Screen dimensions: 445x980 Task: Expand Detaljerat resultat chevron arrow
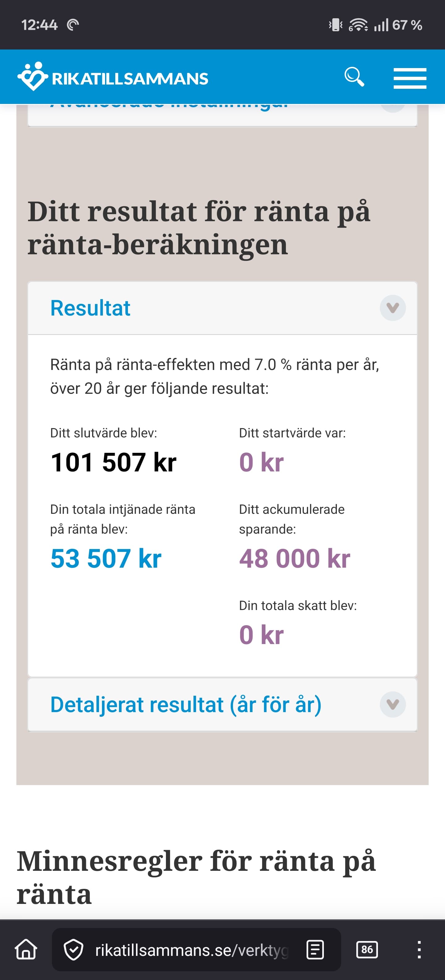click(x=392, y=704)
